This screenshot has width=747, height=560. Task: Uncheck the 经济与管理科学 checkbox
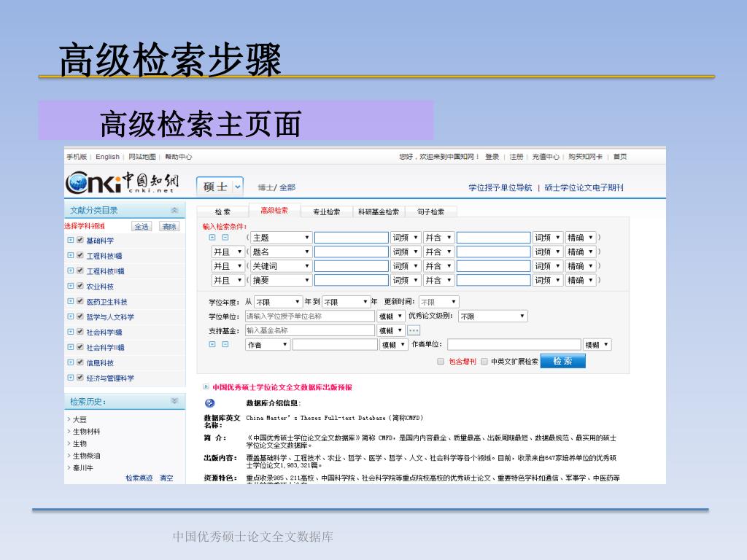(x=80, y=377)
